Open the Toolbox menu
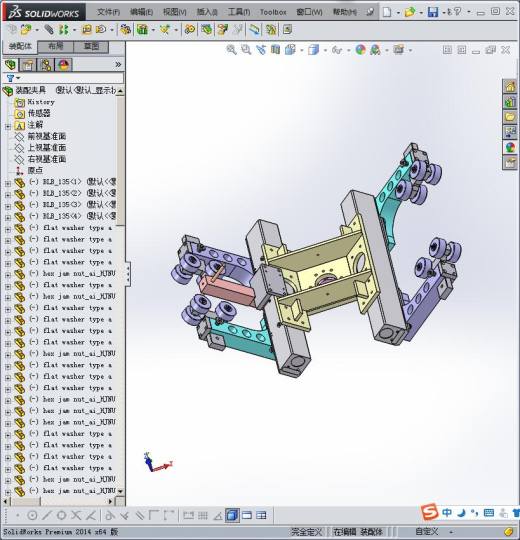520x540 pixels. pyautogui.click(x=273, y=12)
